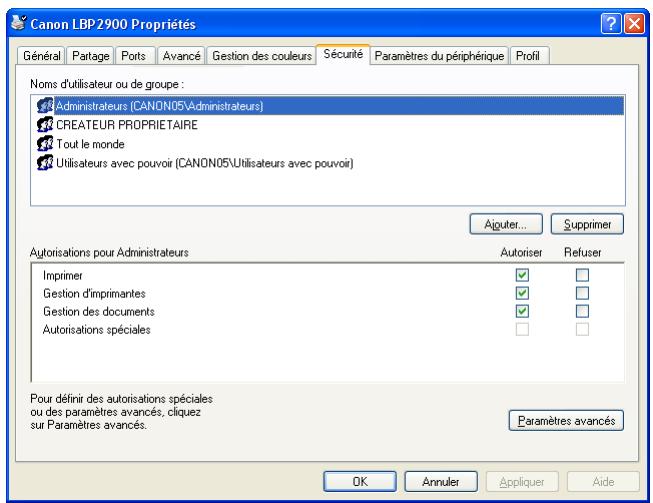Click the Gestion des documents permission label
Image resolution: width=653 pixels, height=503 pixels.
99,311
